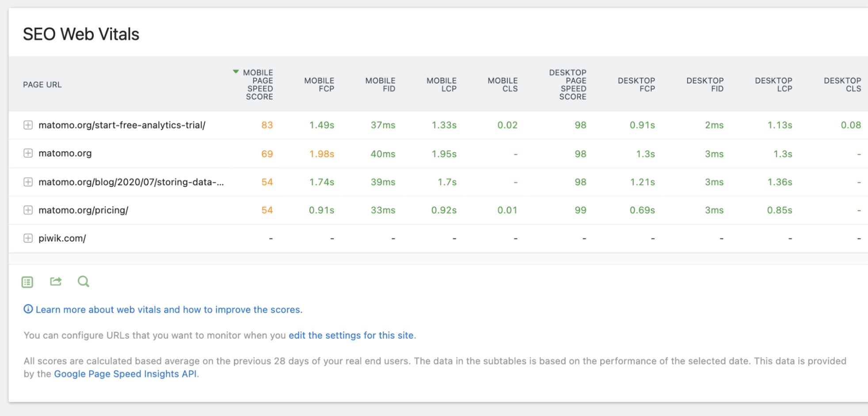
Task: Open the web vitals learn more link
Action: pos(169,309)
